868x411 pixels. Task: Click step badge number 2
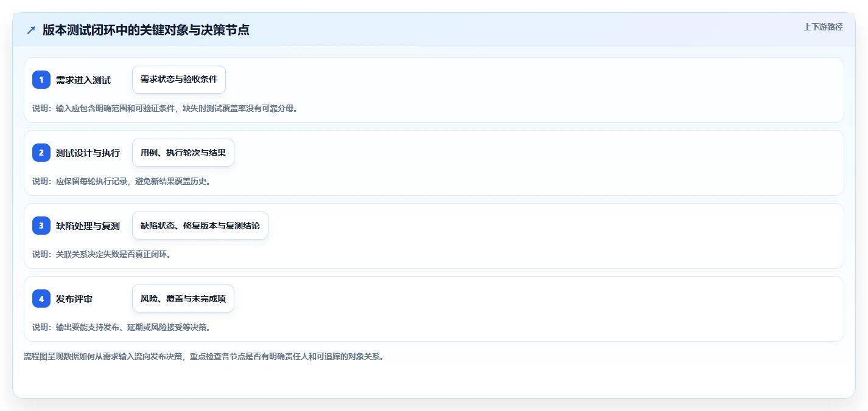pyautogui.click(x=41, y=153)
